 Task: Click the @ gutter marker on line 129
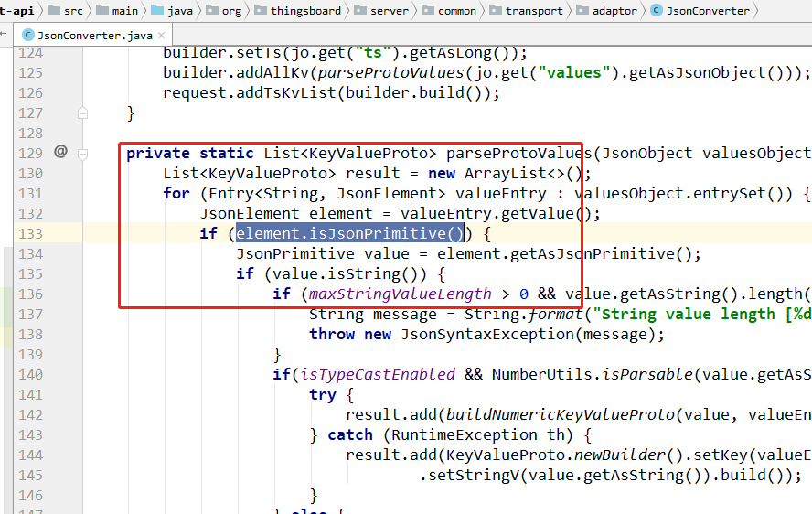pos(60,151)
